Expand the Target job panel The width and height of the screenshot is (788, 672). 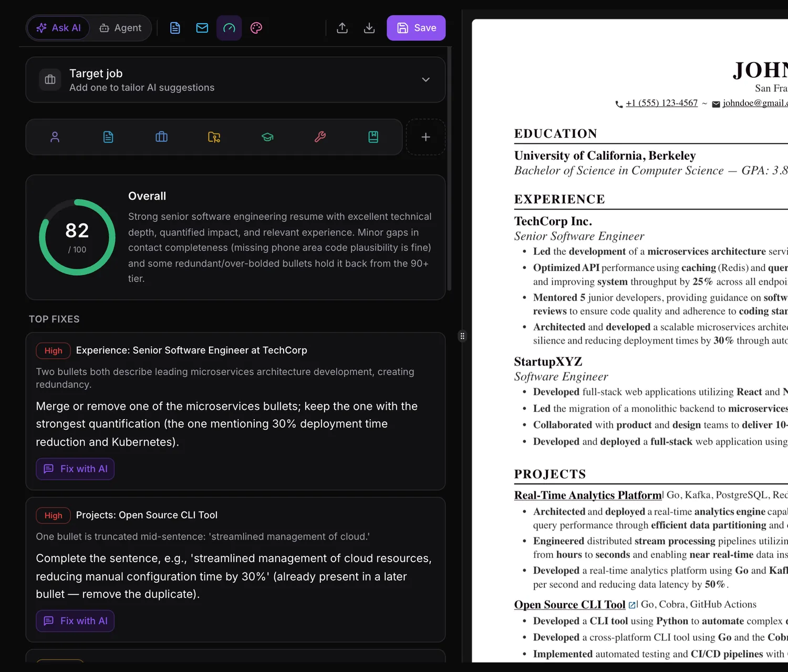tap(426, 80)
